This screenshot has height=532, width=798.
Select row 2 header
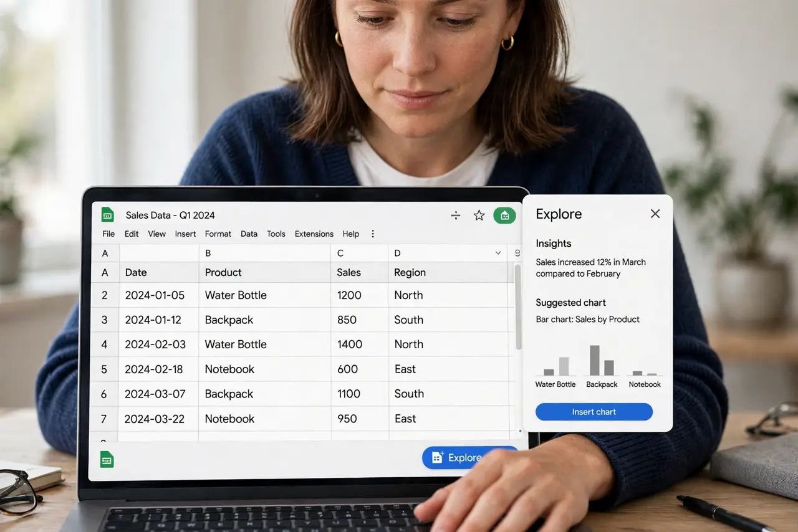(105, 295)
